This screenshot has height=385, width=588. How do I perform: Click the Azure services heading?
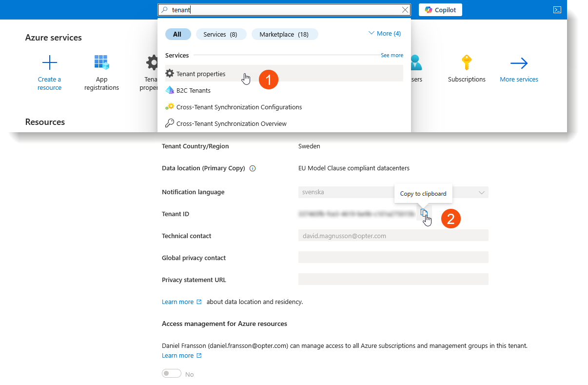[54, 38]
